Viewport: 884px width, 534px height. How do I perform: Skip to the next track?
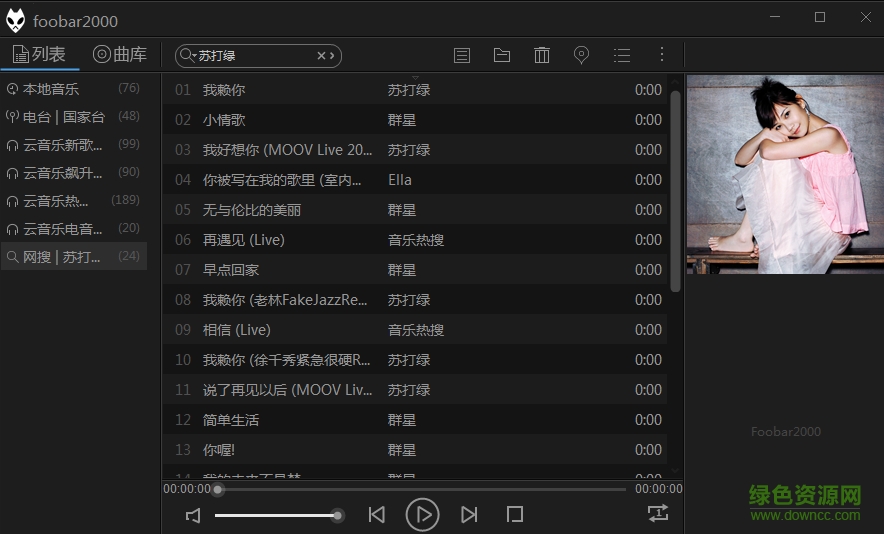click(469, 514)
